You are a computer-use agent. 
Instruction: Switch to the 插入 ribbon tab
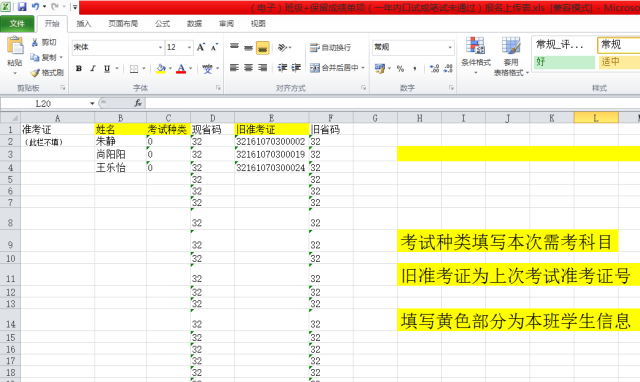tap(84, 24)
